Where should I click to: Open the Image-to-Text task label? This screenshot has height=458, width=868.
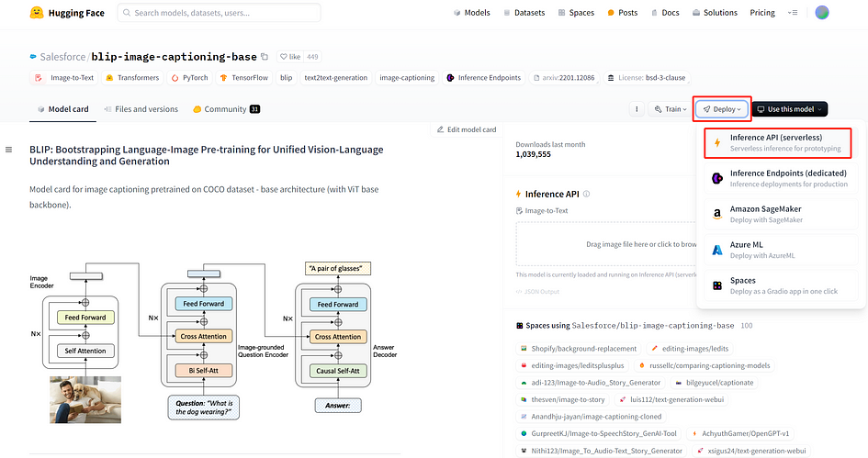(542, 211)
